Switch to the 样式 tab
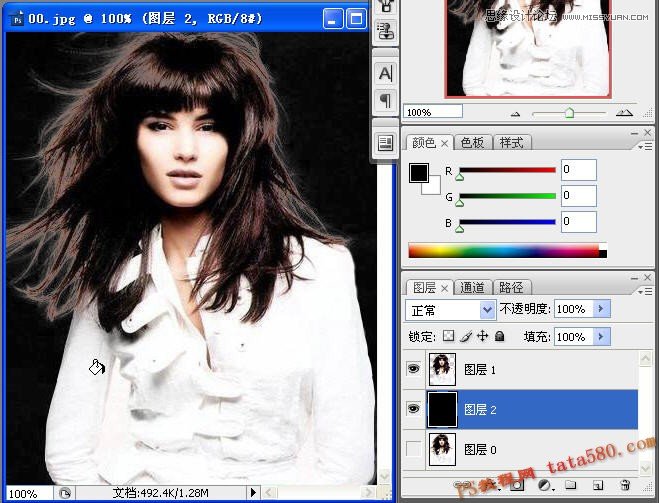Screen dimensions: 659x503 (511, 143)
